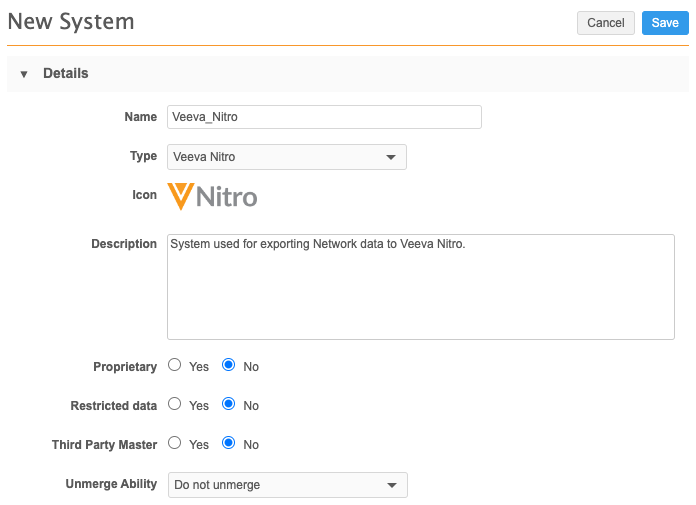The image size is (696, 505).
Task: Select No for Restricted data
Action: coord(228,405)
